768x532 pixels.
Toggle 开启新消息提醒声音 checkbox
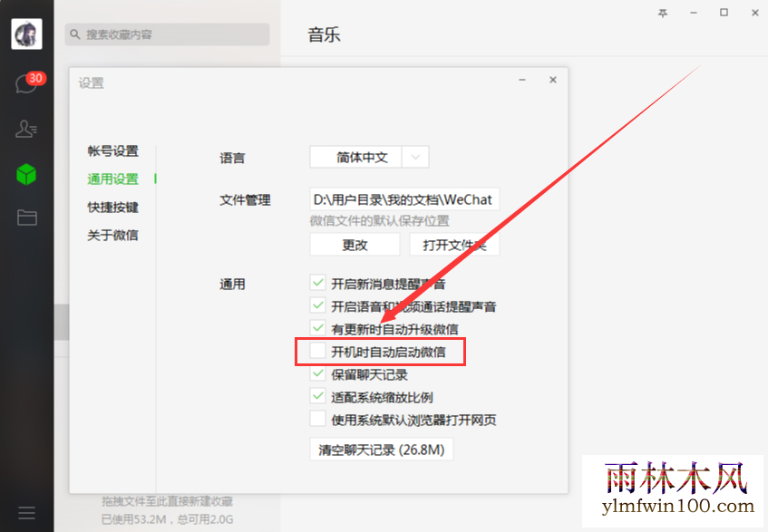pos(318,283)
